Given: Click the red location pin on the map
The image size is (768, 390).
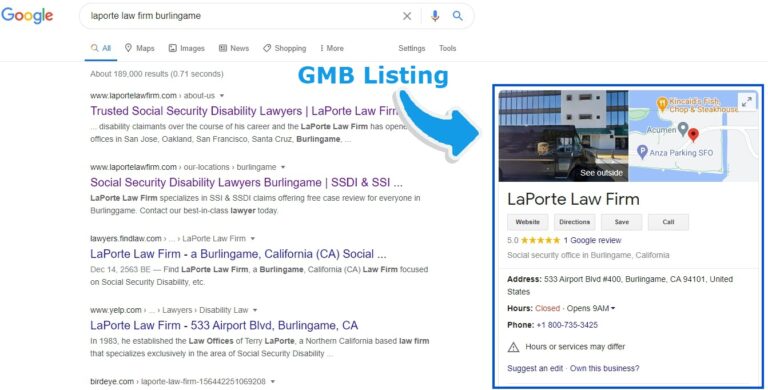Looking at the screenshot, I should (693, 135).
